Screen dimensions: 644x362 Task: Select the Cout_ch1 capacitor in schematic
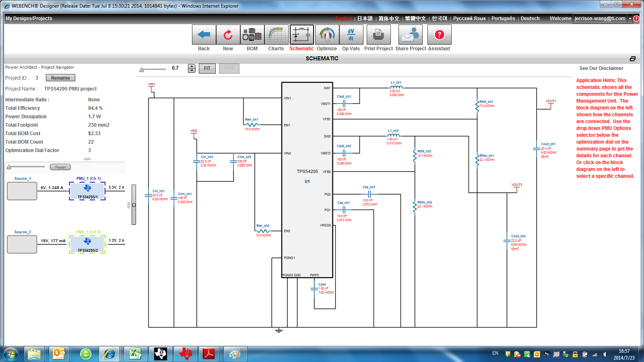click(537, 149)
